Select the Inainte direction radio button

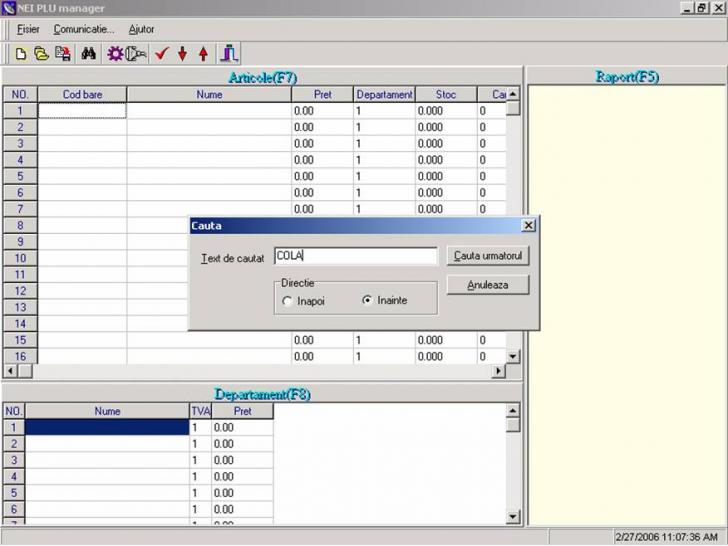pyautogui.click(x=367, y=300)
